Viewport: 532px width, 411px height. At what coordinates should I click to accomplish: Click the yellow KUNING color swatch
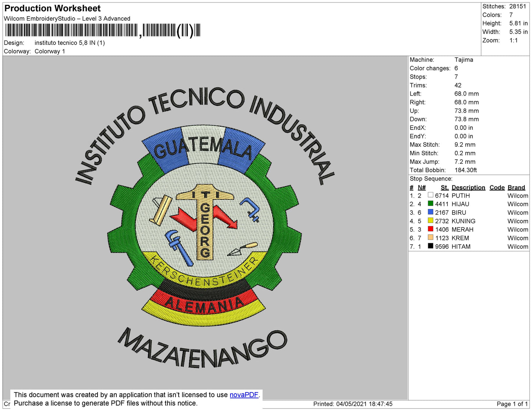430,220
